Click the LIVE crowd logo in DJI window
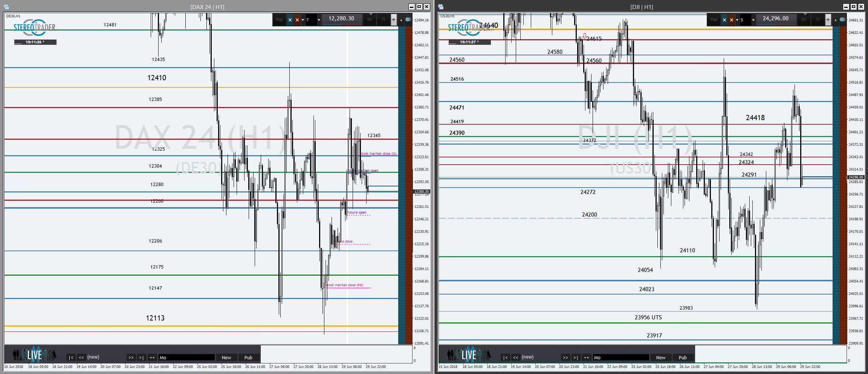The width and height of the screenshot is (868, 374). [x=469, y=354]
